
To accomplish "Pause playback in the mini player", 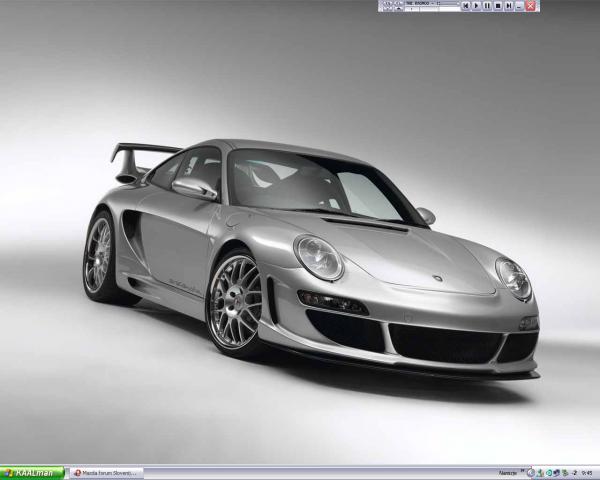I will click(486, 6).
